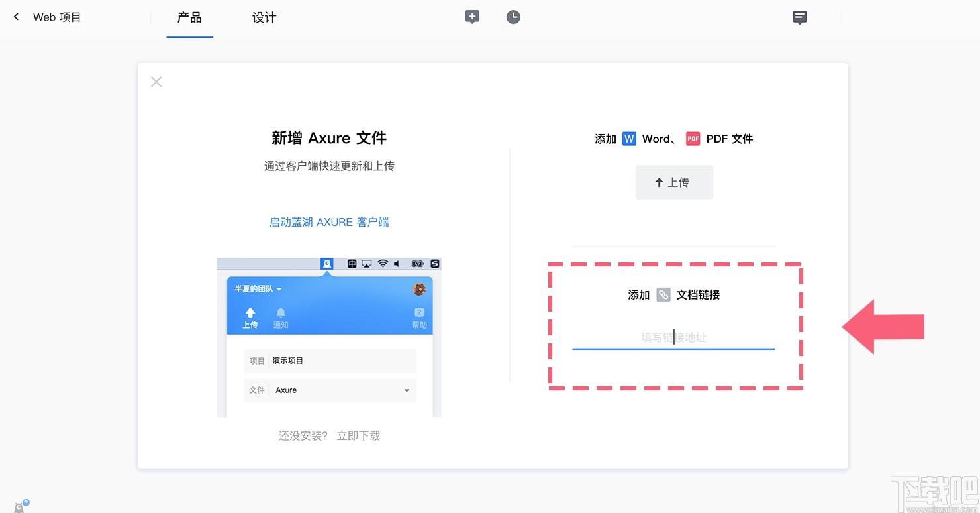Click the Word file icon
980x513 pixels.
pyautogui.click(x=629, y=139)
